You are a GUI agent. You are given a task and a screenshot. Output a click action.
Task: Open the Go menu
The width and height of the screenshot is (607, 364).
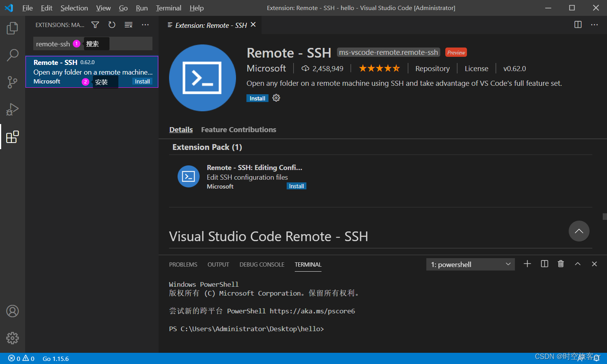coord(123,8)
